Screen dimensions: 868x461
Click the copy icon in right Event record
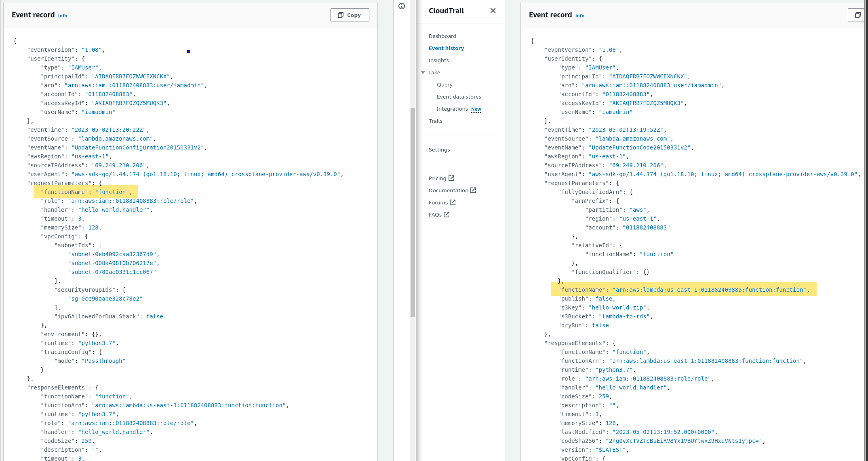857,15
